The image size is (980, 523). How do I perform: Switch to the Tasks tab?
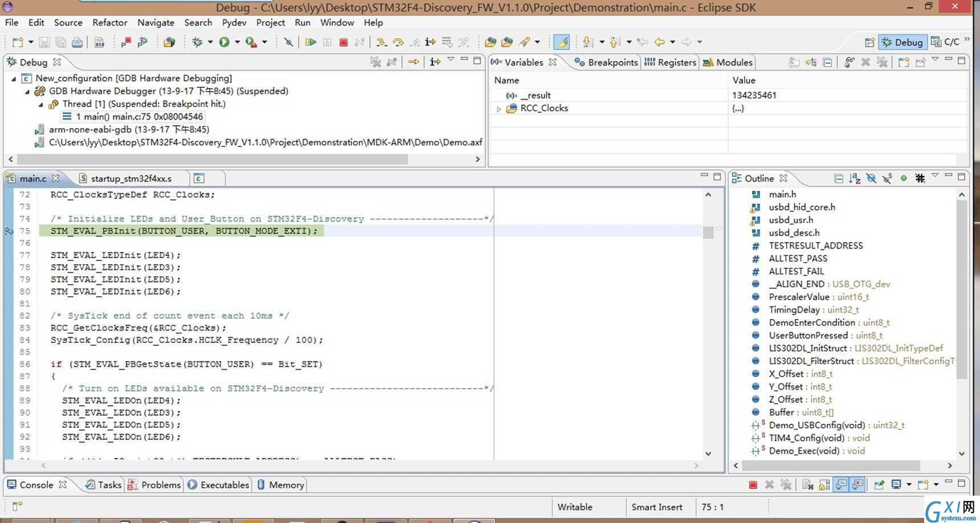click(x=103, y=485)
